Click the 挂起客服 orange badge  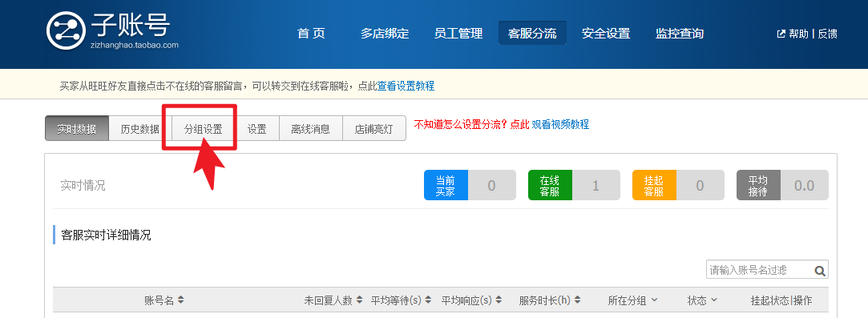pos(654,185)
